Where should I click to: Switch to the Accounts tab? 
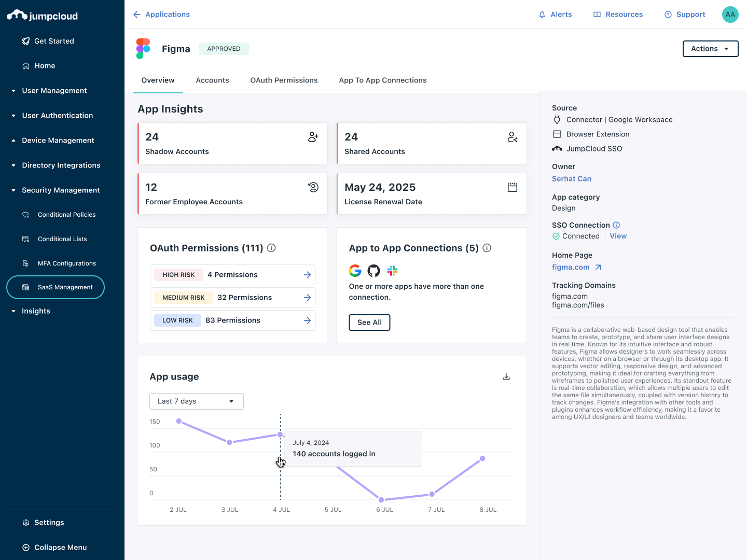click(x=212, y=80)
